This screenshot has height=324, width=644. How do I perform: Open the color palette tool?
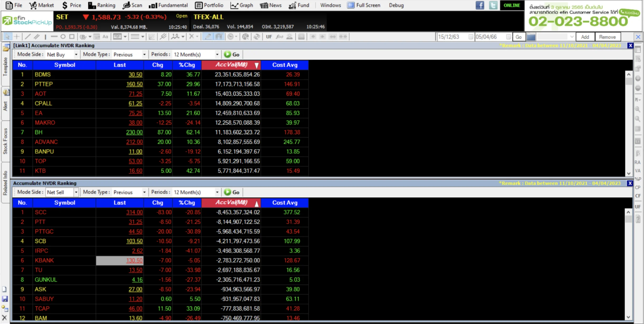point(245,37)
